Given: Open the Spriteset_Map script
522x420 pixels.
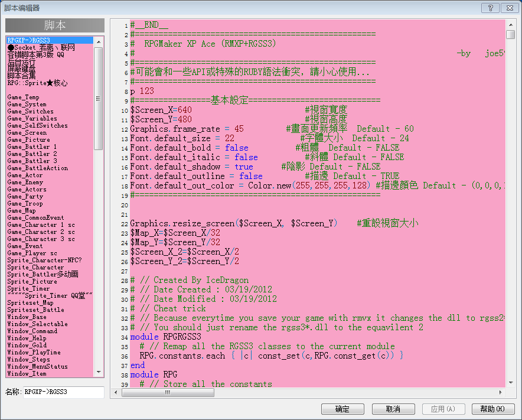Looking at the screenshot, I should (x=50, y=303).
